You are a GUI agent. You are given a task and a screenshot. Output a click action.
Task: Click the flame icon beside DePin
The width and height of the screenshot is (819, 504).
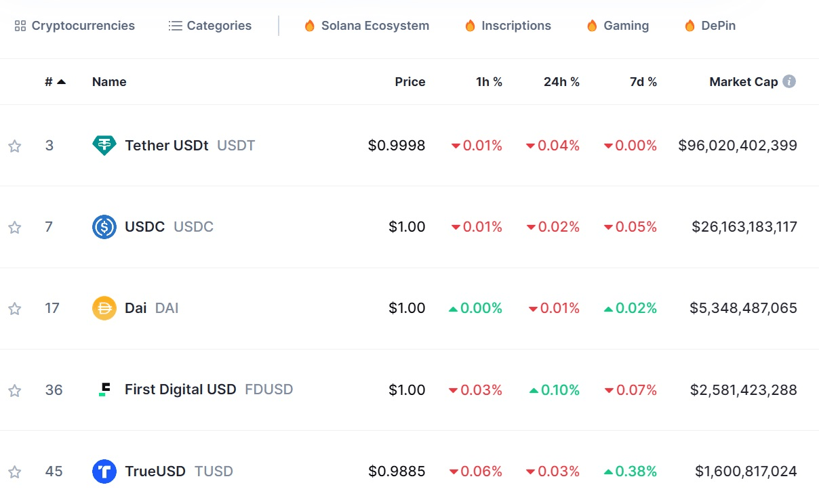689,25
